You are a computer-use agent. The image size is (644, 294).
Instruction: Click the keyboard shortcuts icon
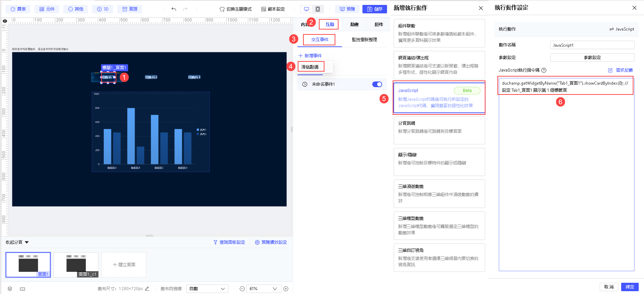22,289
